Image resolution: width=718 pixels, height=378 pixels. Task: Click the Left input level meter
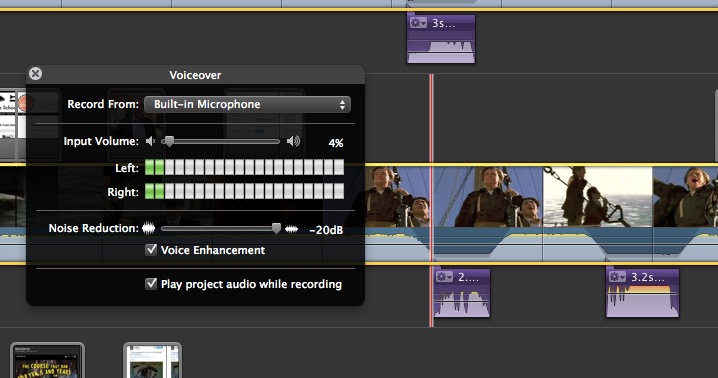(x=245, y=167)
